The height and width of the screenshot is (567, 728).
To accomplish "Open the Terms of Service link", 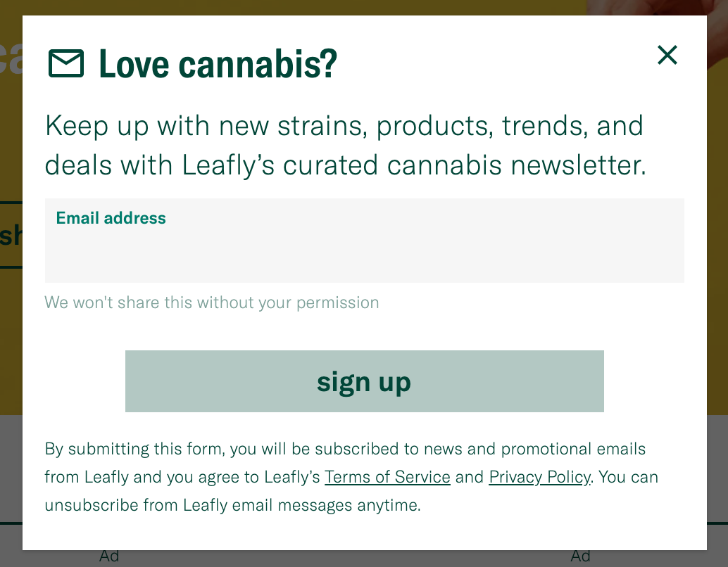I will (x=387, y=477).
